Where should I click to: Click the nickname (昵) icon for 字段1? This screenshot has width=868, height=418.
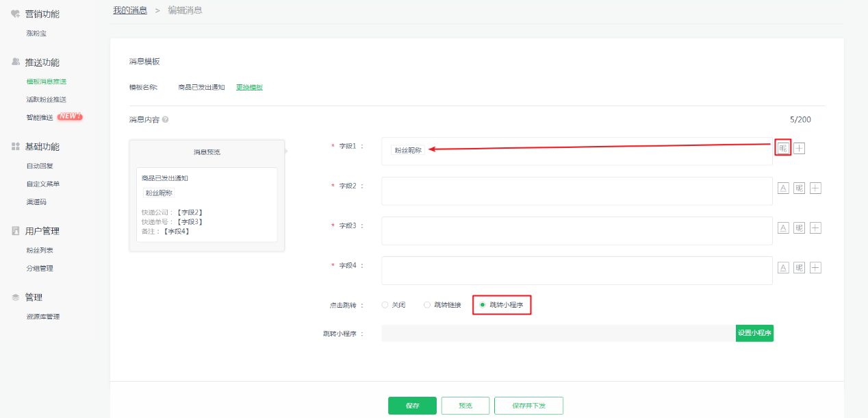tap(783, 148)
